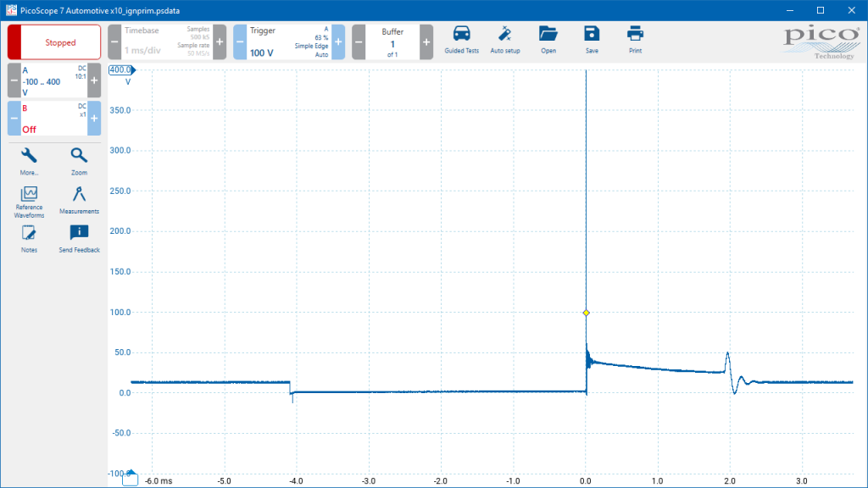This screenshot has width=868, height=488.
Task: Go to next buffer with plus button
Action: pos(426,42)
